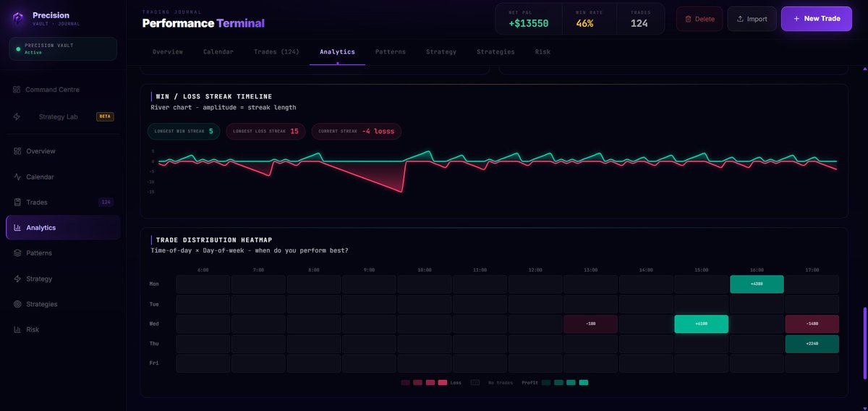868x411 pixels.
Task: Click the Longest Win Streak pill
Action: pos(184,131)
